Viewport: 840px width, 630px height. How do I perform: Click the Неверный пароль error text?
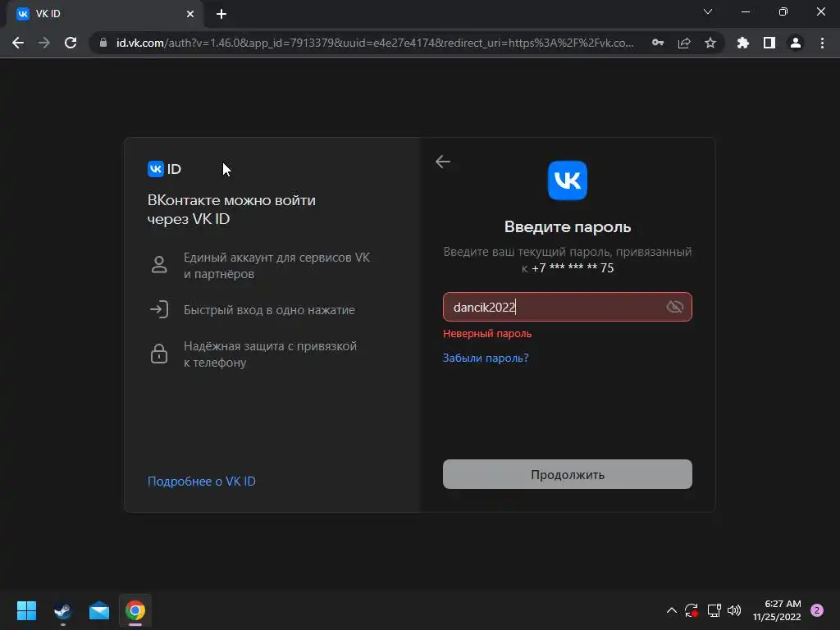point(487,333)
